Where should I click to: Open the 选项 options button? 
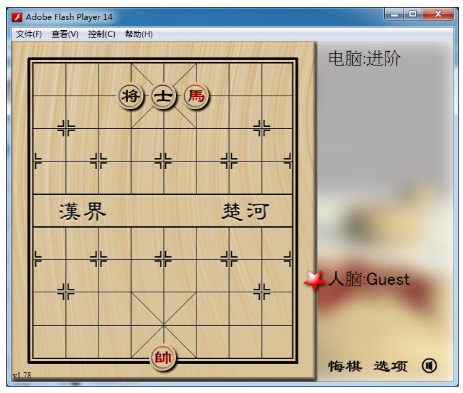click(391, 366)
